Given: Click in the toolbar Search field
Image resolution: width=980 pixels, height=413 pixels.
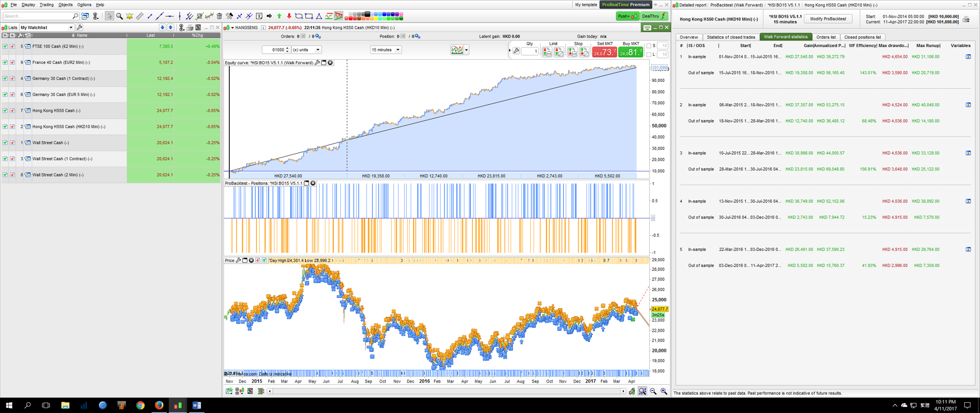Looking at the screenshot, I should (x=41, y=16).
